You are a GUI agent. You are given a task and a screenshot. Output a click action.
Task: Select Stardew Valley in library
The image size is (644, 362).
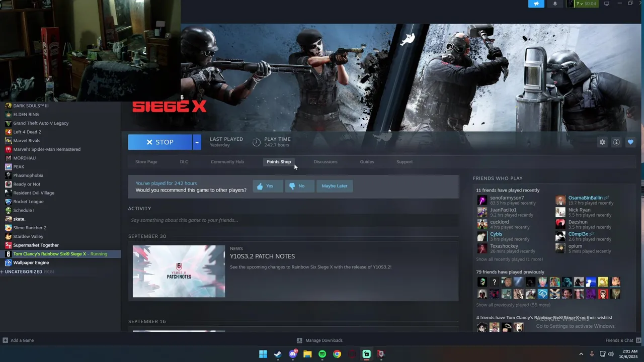pyautogui.click(x=28, y=236)
